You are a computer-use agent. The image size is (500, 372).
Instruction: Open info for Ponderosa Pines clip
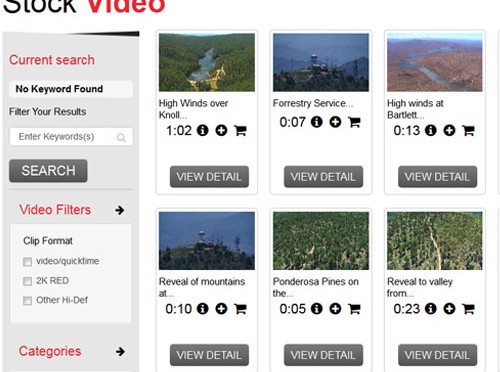tap(316, 309)
